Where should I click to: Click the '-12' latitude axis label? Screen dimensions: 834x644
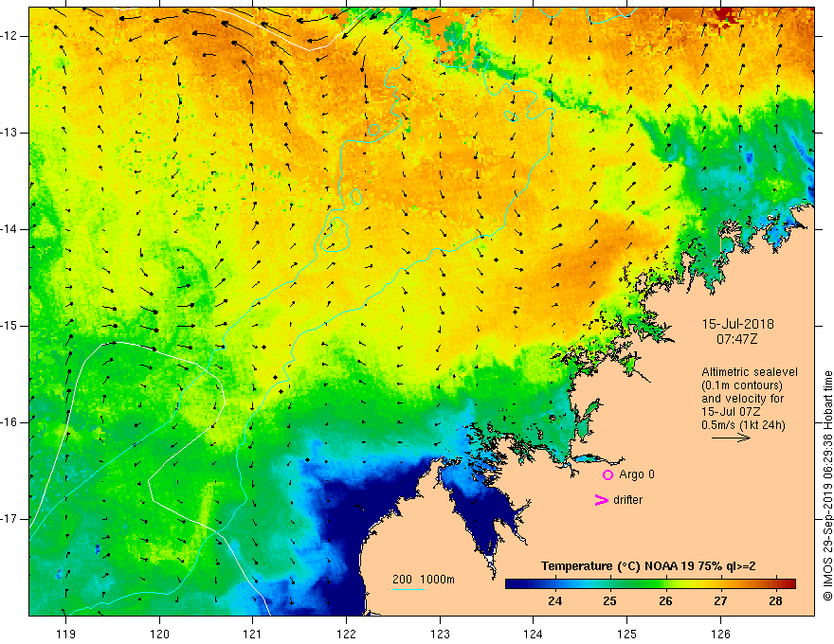pos(10,36)
